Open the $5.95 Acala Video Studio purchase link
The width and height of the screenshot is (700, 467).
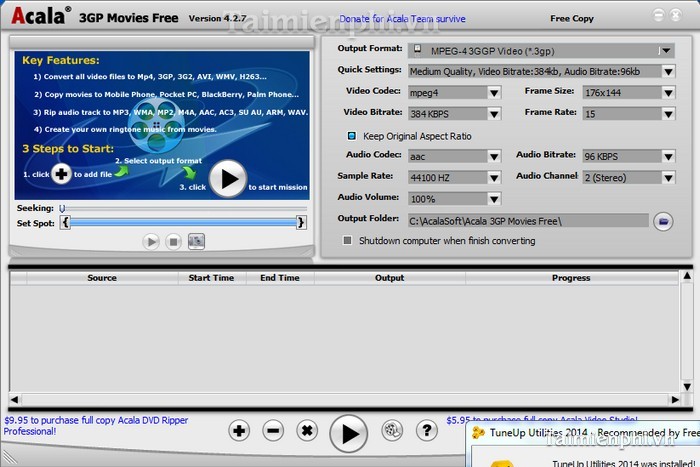[x=542, y=420]
